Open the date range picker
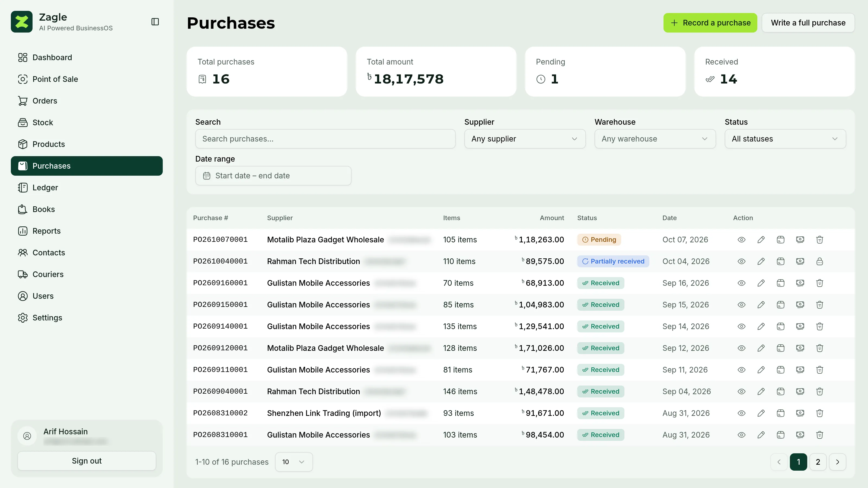 click(x=273, y=176)
